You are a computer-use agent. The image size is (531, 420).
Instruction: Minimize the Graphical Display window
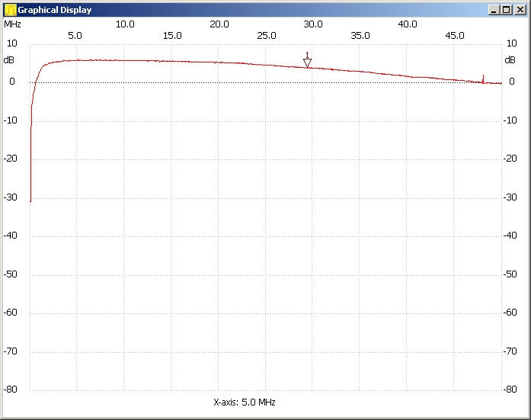[494, 10]
